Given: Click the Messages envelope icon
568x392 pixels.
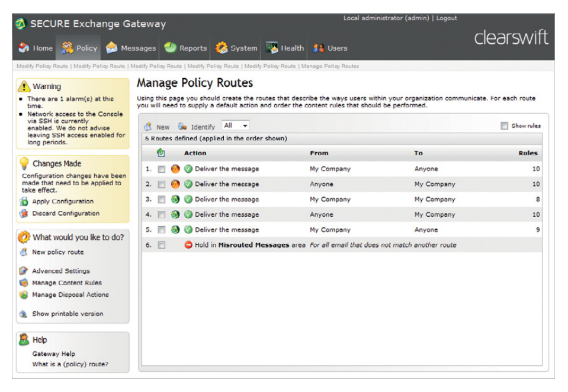Looking at the screenshot, I should [111, 48].
